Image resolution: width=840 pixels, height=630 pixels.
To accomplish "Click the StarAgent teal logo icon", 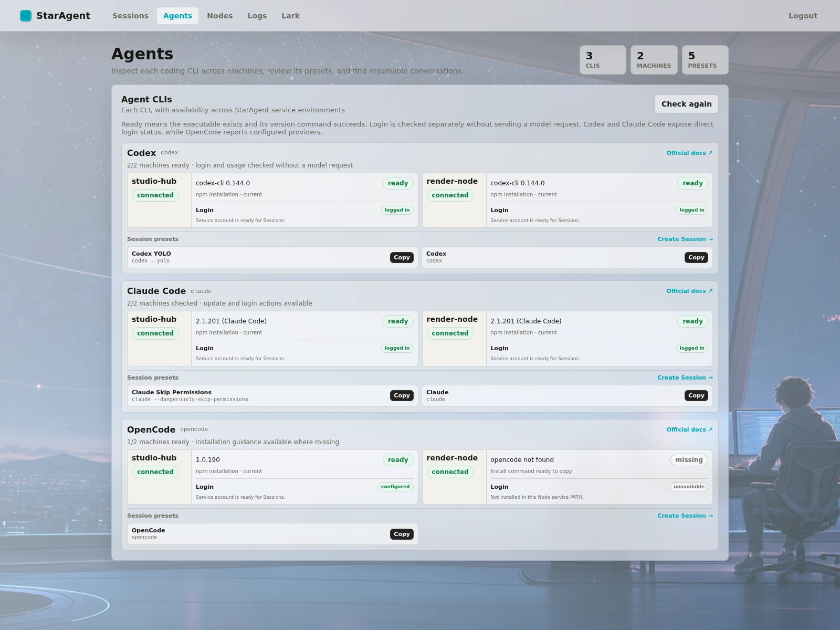I will pos(26,16).
